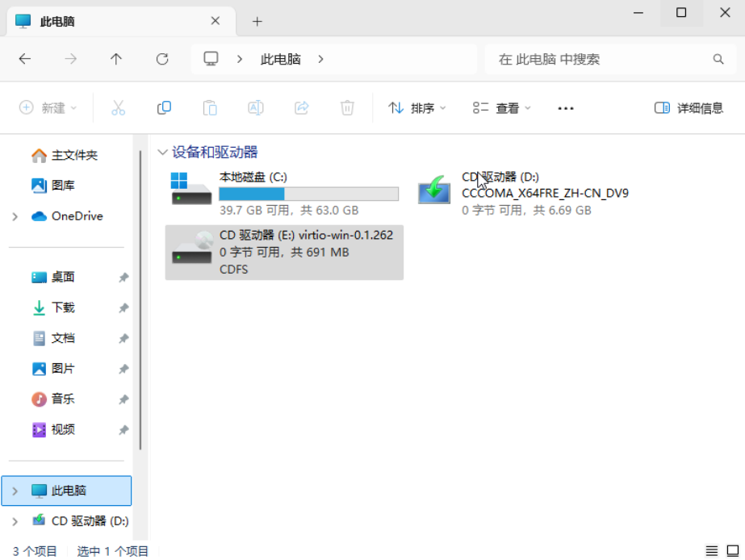Switch to large tiles view layout
The height and width of the screenshot is (560, 745).
(x=732, y=551)
